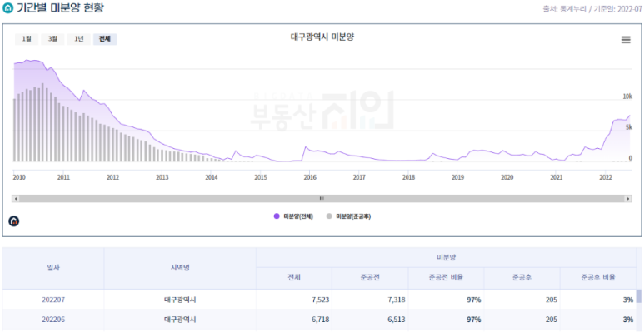Click the chart scrollbar left arrow
The image size is (644, 332).
click(16, 199)
